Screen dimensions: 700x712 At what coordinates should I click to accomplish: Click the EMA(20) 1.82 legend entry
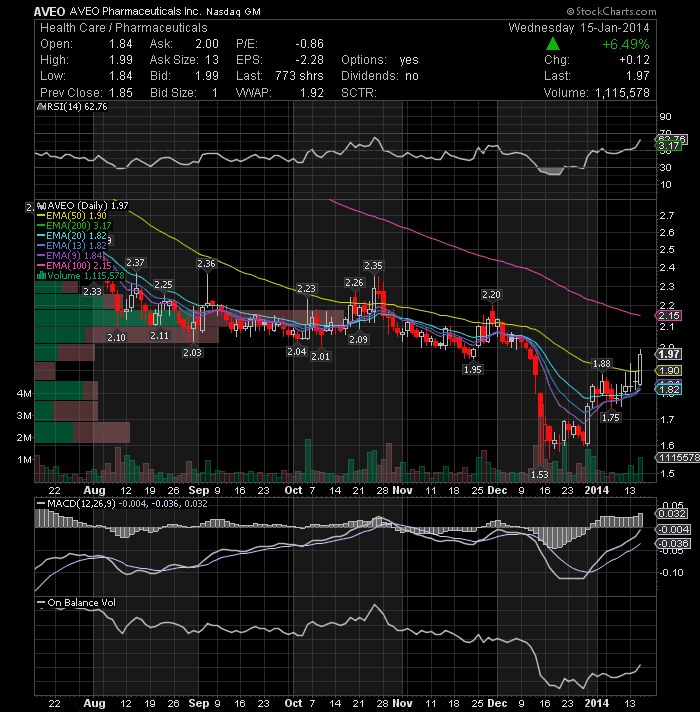(x=72, y=236)
